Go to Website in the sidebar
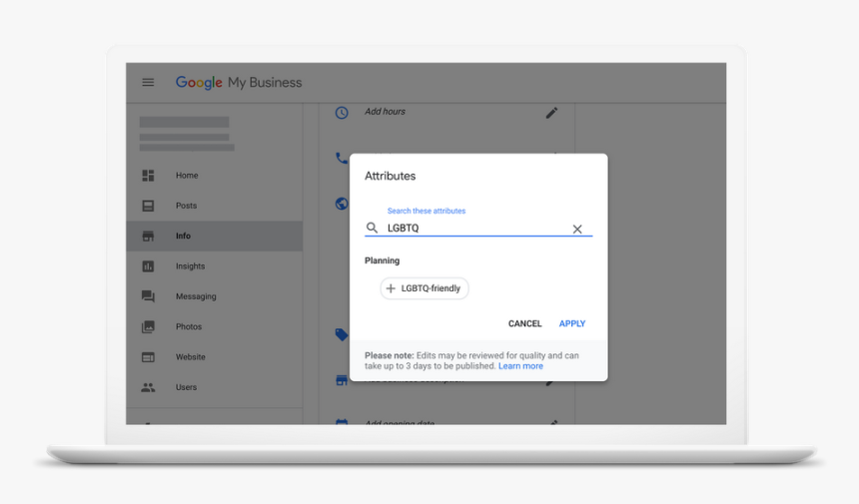The height and width of the screenshot is (504, 859). [190, 357]
